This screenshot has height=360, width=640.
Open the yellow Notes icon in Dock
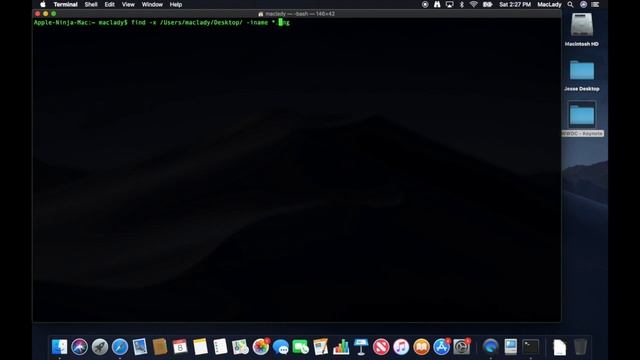(200, 347)
